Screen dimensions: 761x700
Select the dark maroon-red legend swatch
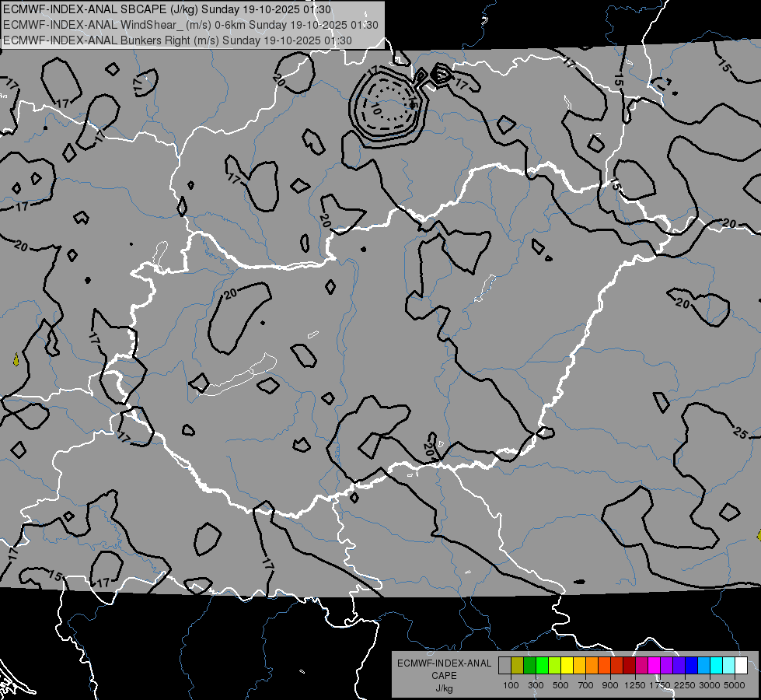(x=630, y=666)
